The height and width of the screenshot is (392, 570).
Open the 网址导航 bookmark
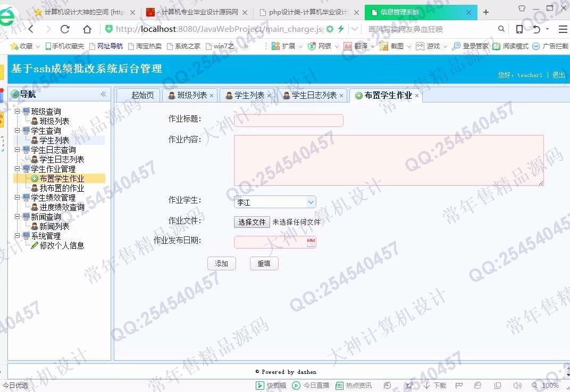coord(106,46)
